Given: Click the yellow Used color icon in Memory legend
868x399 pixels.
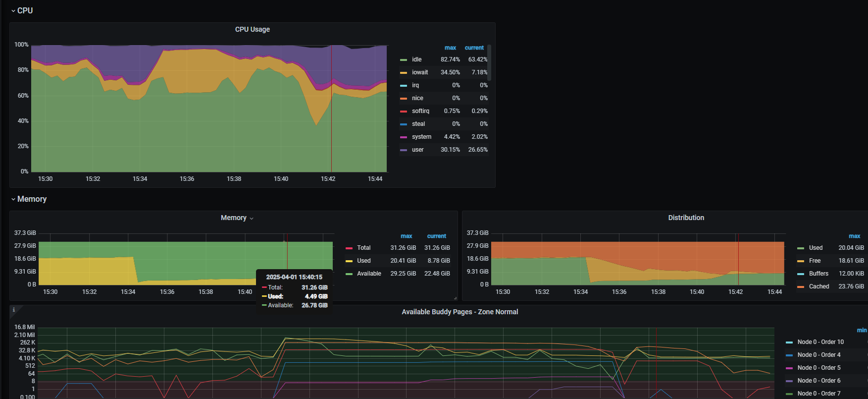Looking at the screenshot, I should click(x=349, y=261).
